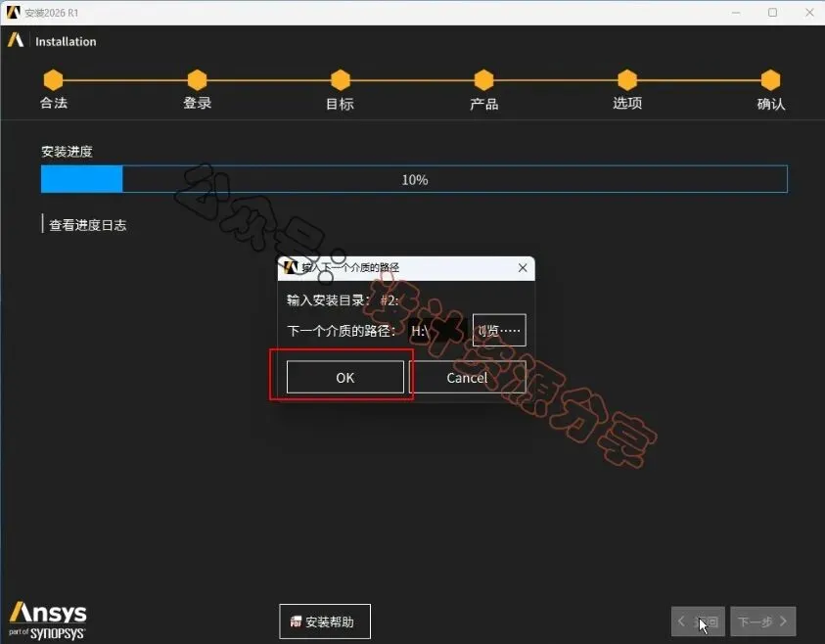Select the 产品 step hexagon

point(484,80)
